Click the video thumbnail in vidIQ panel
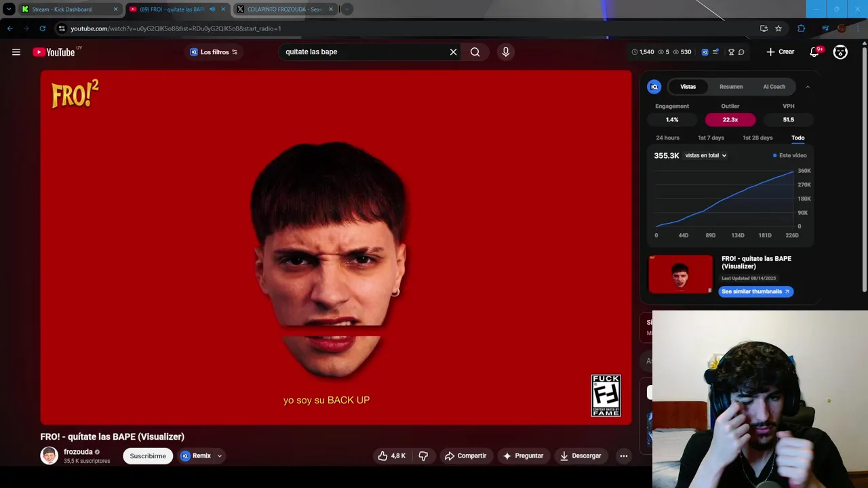 click(x=680, y=274)
